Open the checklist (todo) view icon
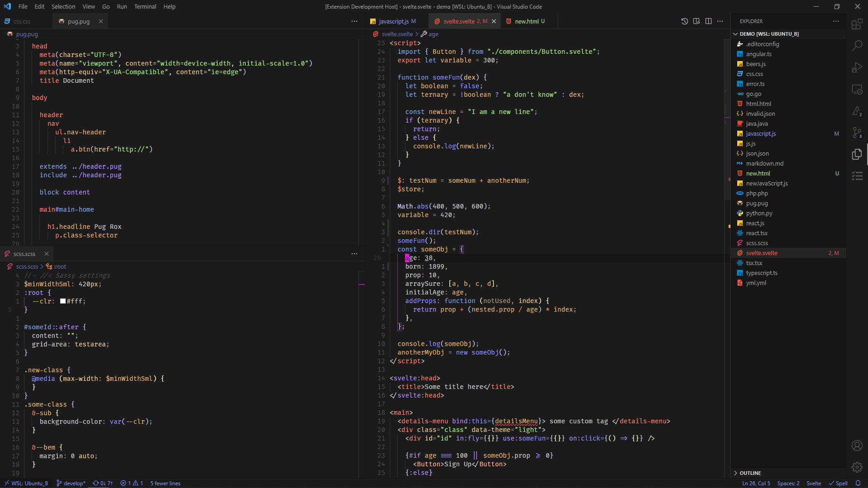 [857, 176]
